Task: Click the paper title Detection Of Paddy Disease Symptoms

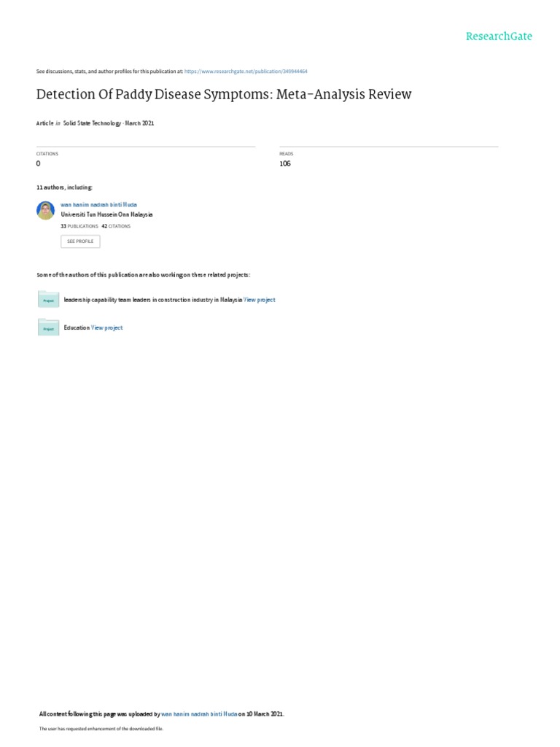Action: coord(224,94)
